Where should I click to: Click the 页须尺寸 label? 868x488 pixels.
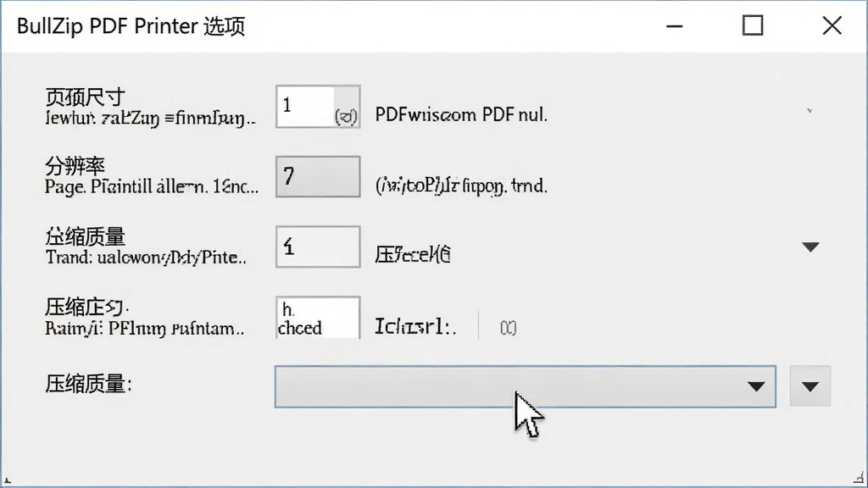(85, 97)
